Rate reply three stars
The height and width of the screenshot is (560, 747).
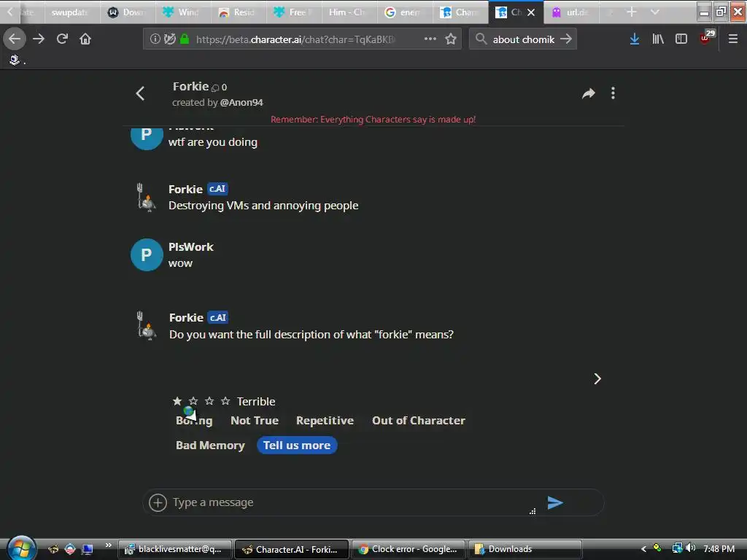[209, 401]
